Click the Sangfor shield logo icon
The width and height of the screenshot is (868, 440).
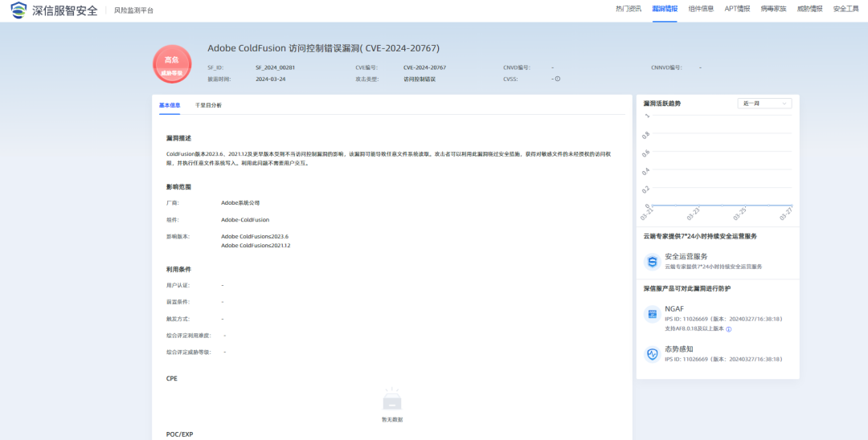coord(18,10)
